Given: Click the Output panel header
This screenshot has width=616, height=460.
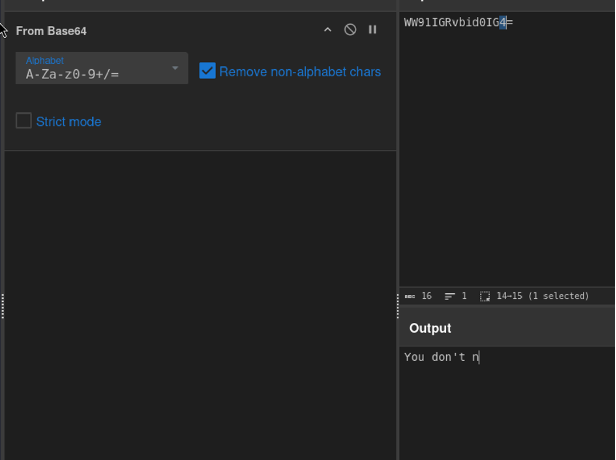Looking at the screenshot, I should coord(507,328).
